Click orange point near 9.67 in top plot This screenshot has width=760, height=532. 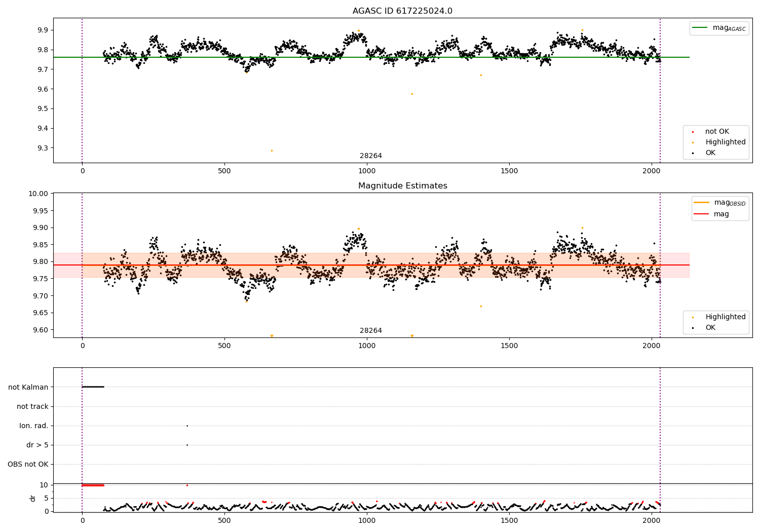481,75
